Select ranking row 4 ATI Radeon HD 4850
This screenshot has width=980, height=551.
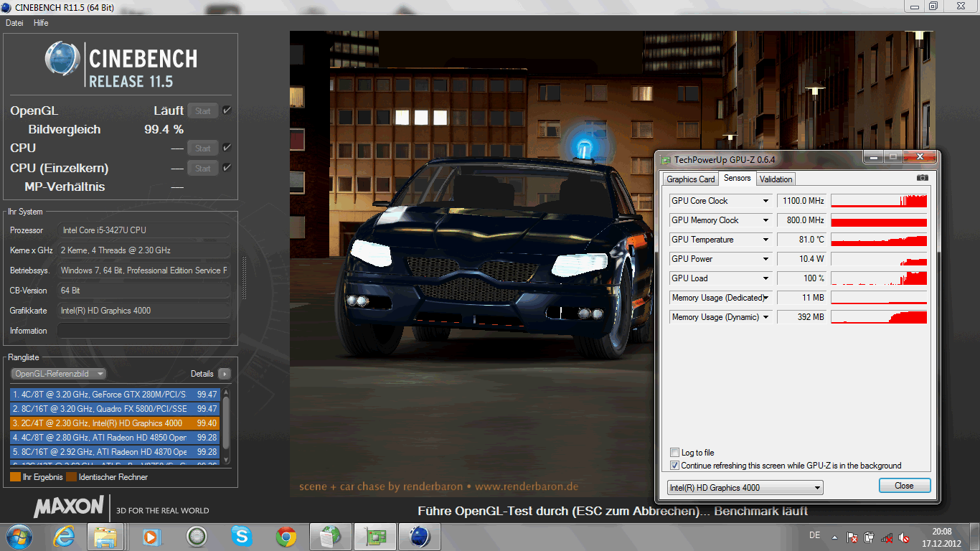click(115, 437)
